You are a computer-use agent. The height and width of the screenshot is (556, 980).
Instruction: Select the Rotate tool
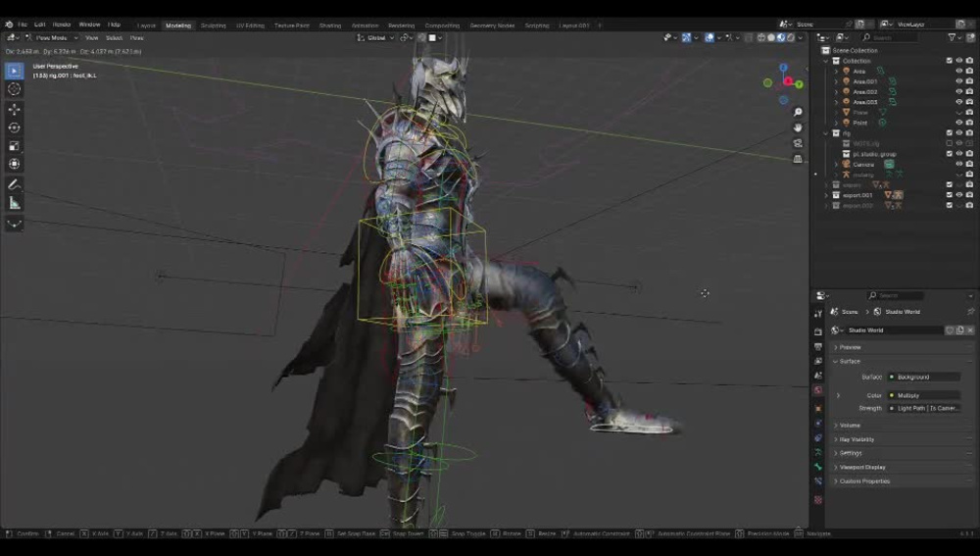click(14, 127)
